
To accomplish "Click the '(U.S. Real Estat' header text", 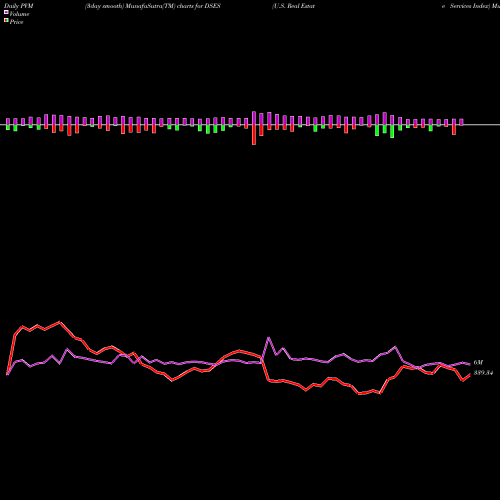I will [293, 6].
